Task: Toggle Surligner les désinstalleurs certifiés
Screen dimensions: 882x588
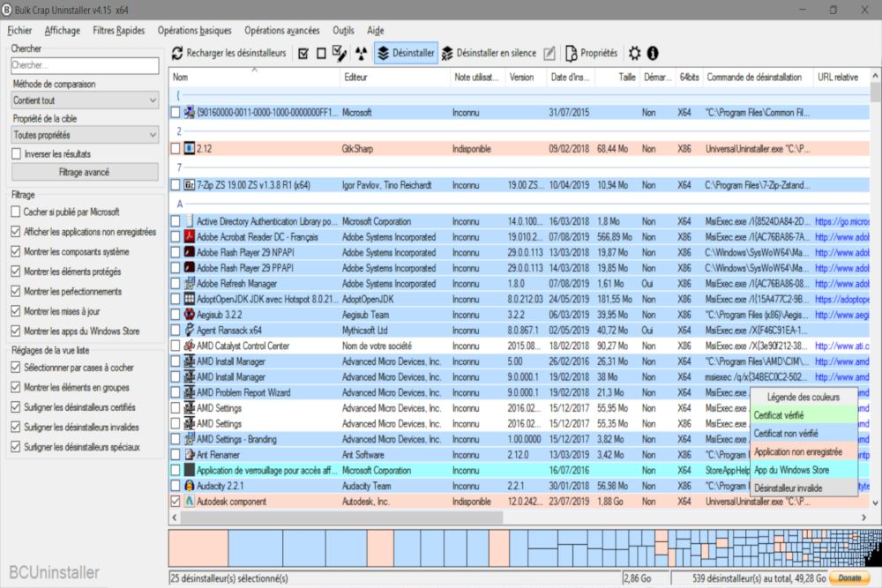Action: pyautogui.click(x=16, y=407)
